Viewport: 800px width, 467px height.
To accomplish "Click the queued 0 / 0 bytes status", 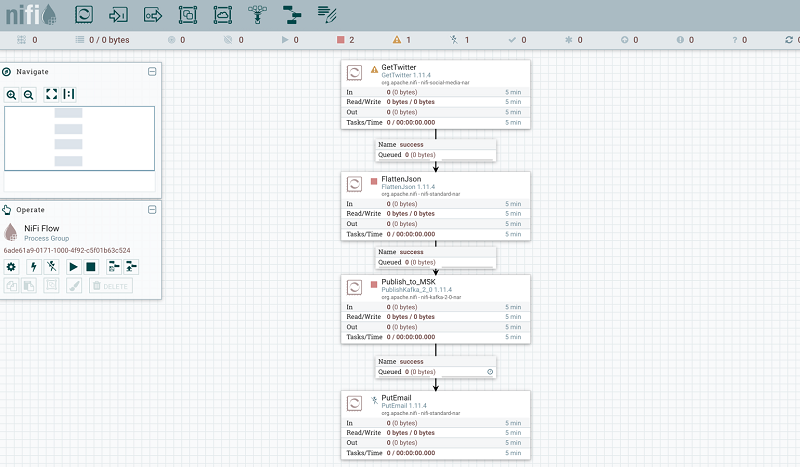I will [x=109, y=40].
